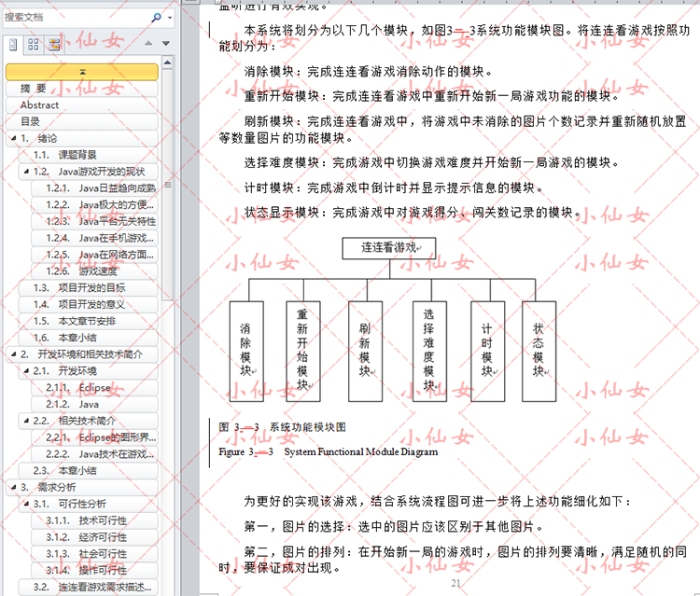Select heading 1.2.1 Java日益趋向成熟
Screen dimensions: 700x596
94,188
